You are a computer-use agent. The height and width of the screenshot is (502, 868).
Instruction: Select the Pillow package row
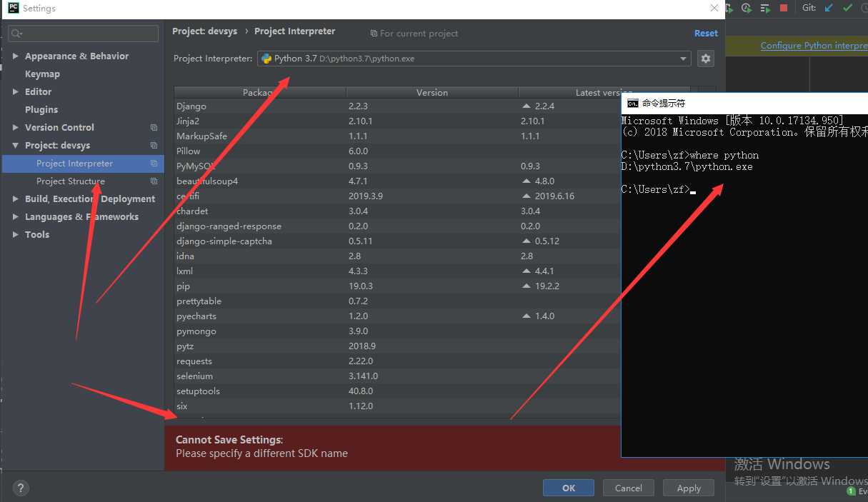point(398,151)
